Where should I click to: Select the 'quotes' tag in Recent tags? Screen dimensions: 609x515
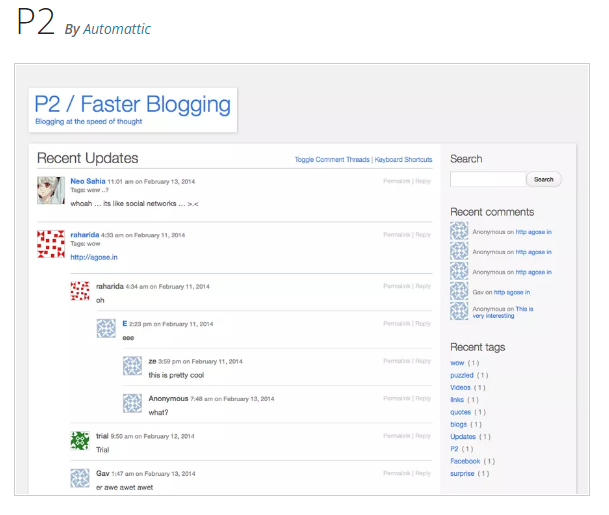tap(461, 412)
